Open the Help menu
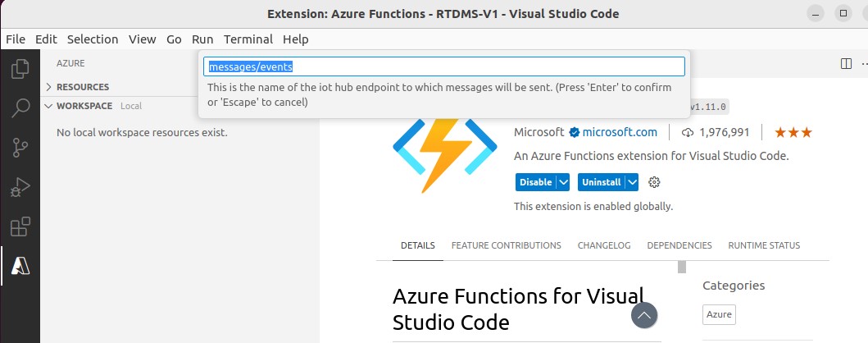 (296, 39)
